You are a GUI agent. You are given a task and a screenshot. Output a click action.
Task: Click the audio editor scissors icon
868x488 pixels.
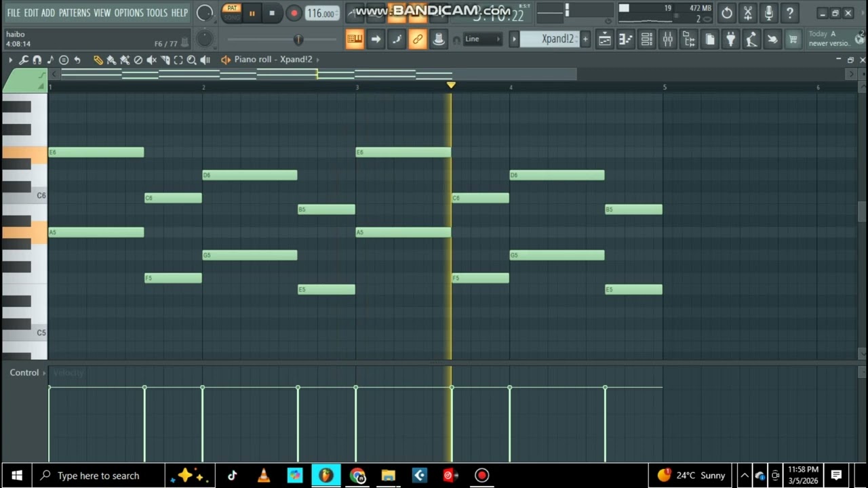pos(747,13)
